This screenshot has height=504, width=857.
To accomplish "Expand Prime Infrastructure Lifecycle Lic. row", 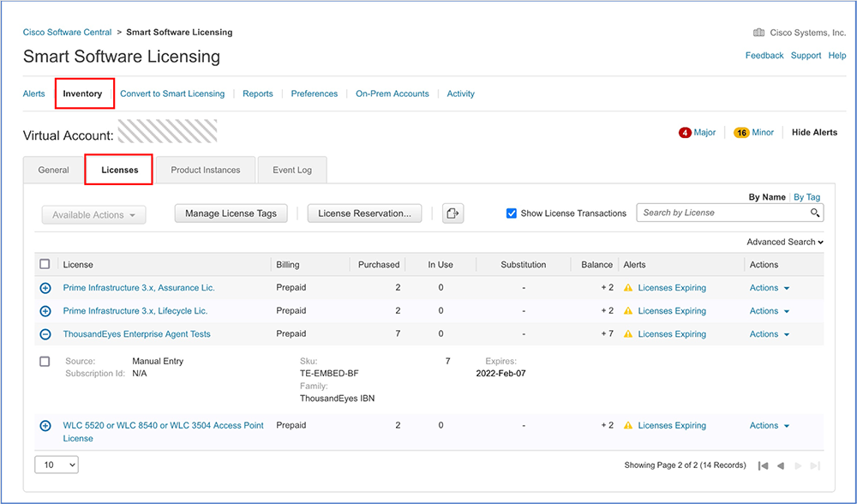I will pyautogui.click(x=45, y=311).
